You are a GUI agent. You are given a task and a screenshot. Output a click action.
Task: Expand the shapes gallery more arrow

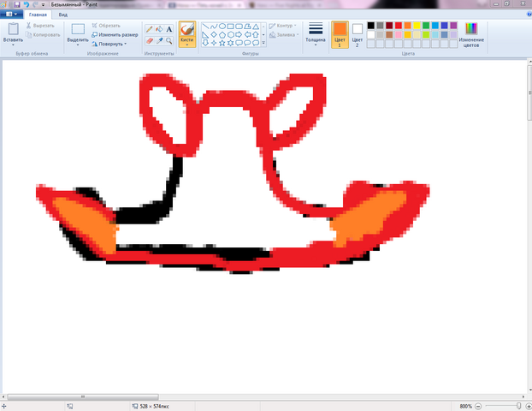[x=263, y=43]
